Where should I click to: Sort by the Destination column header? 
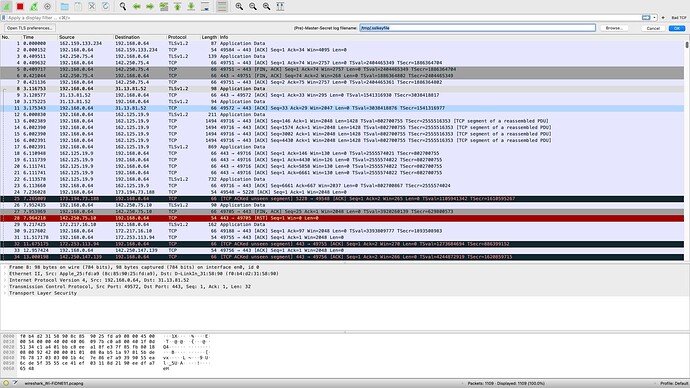[139, 37]
